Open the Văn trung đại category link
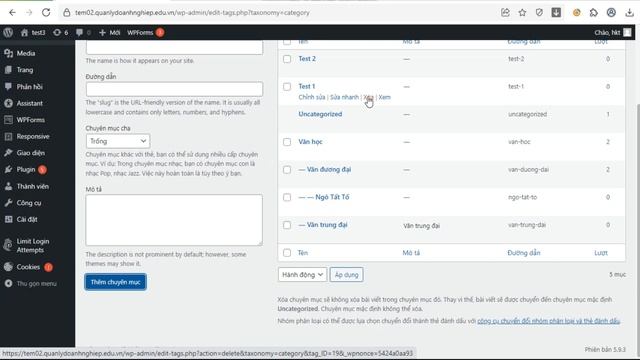 coord(327,225)
